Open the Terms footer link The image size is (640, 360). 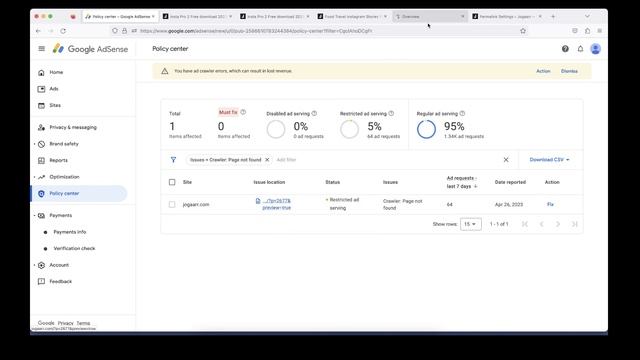[83, 323]
